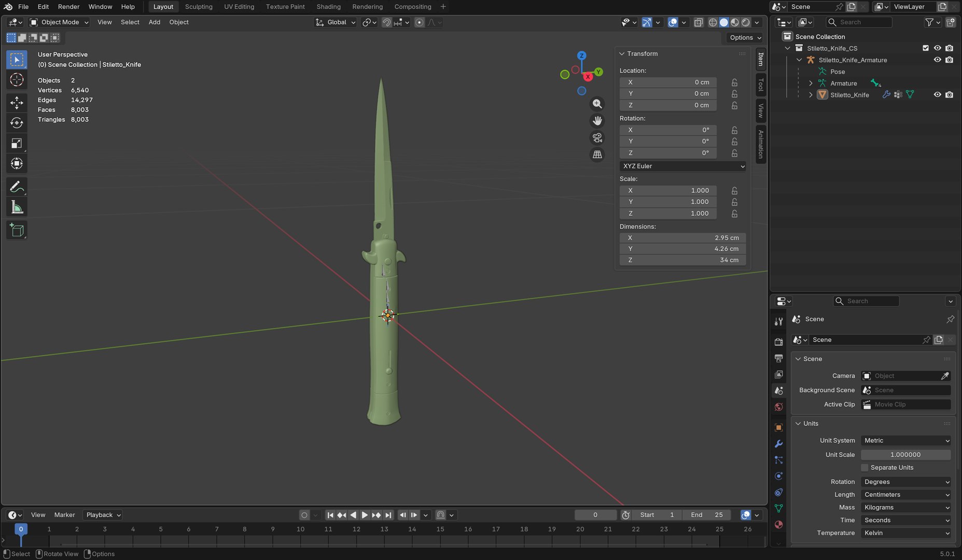Hide Stiletto_Knife object in viewport
The width and height of the screenshot is (962, 560).
click(x=937, y=95)
